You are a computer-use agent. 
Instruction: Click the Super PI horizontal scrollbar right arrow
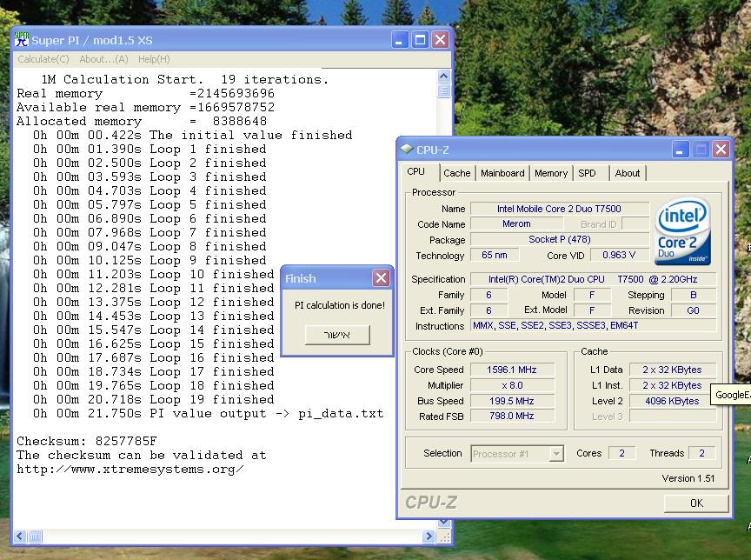pyautogui.click(x=429, y=537)
